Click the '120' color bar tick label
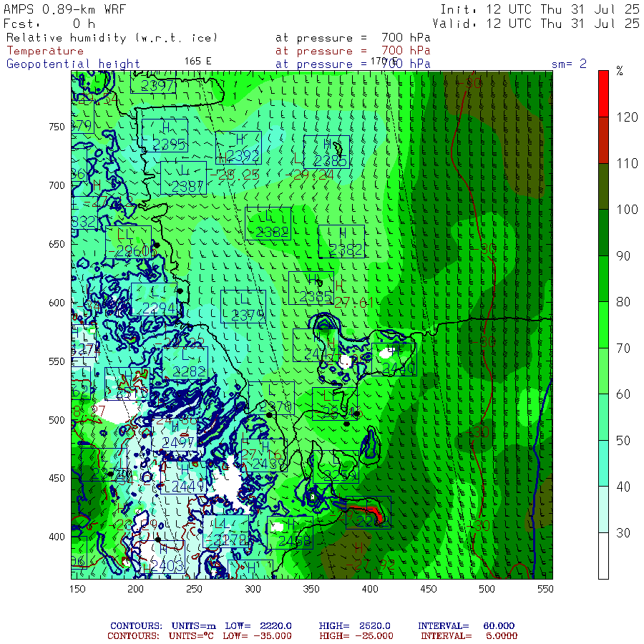644x644 pixels. [x=627, y=117]
